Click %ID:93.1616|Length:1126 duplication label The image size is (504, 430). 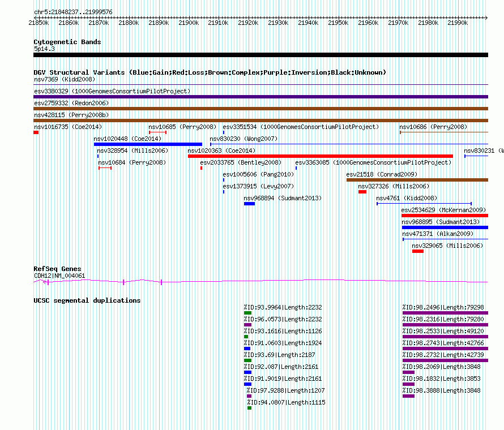283,331
